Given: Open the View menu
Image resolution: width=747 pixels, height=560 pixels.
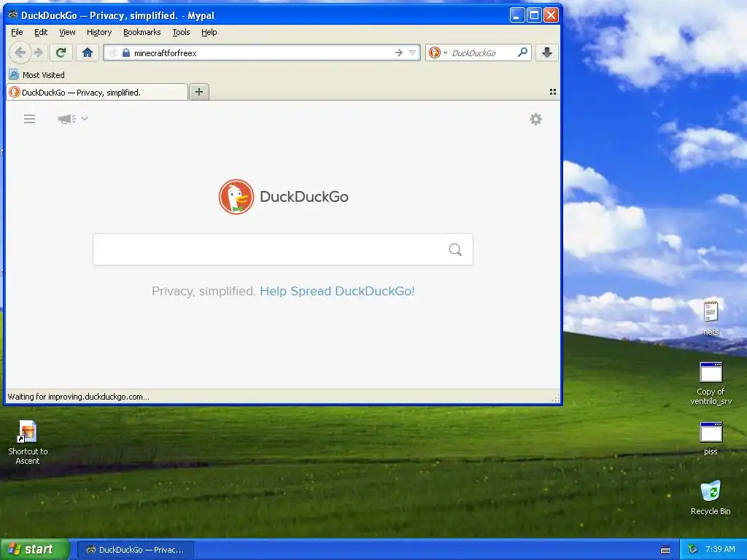Looking at the screenshot, I should click(x=67, y=32).
